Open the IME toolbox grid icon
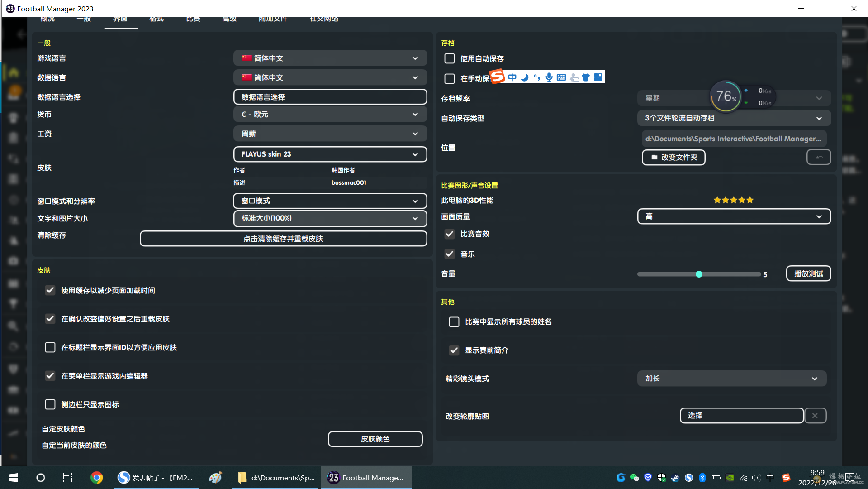 coord(598,77)
